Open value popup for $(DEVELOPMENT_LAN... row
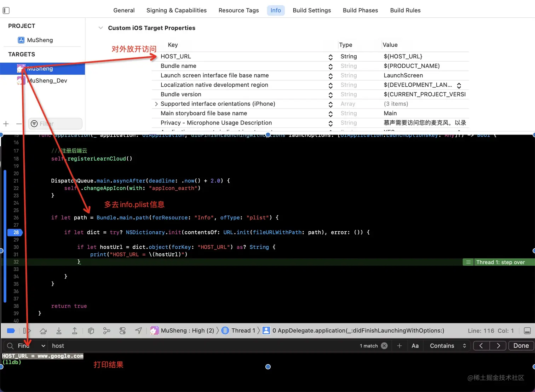535x392 pixels. 459,86
